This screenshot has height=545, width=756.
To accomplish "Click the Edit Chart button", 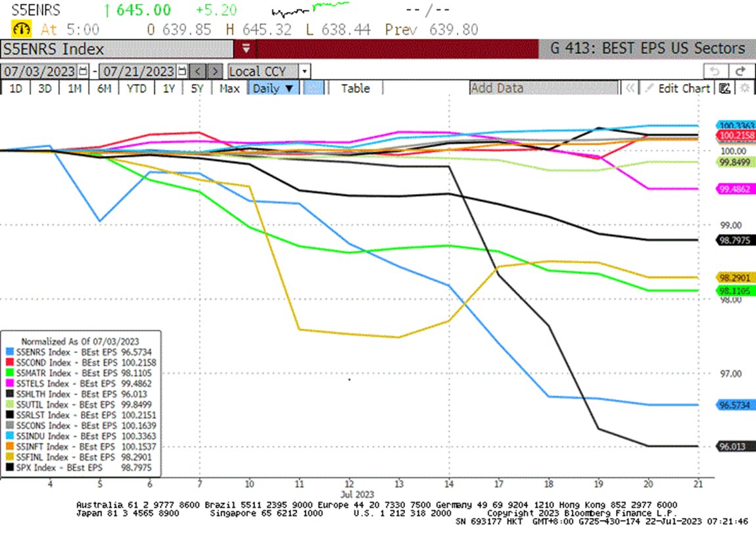I will [684, 88].
